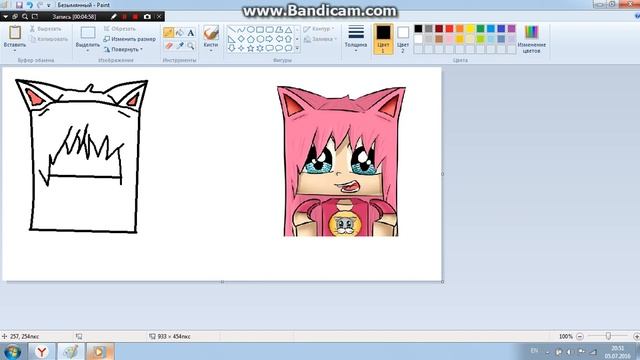Click Bandicam magnifier search icon
Screen dimensions: 640x360
coord(25,16)
